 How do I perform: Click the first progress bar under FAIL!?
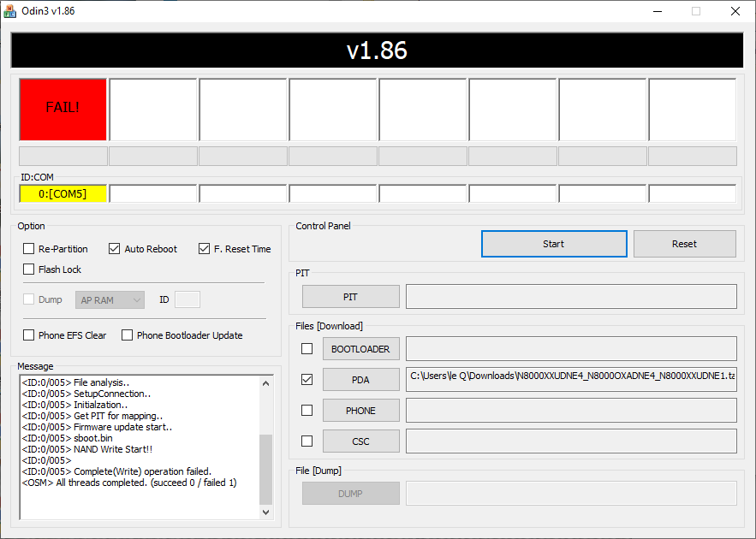coord(63,156)
